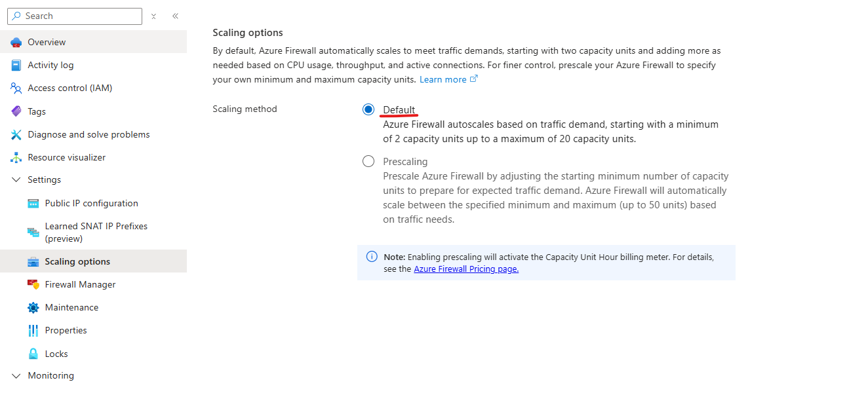
Task: Click the Resource visualizer icon
Action: point(16,158)
